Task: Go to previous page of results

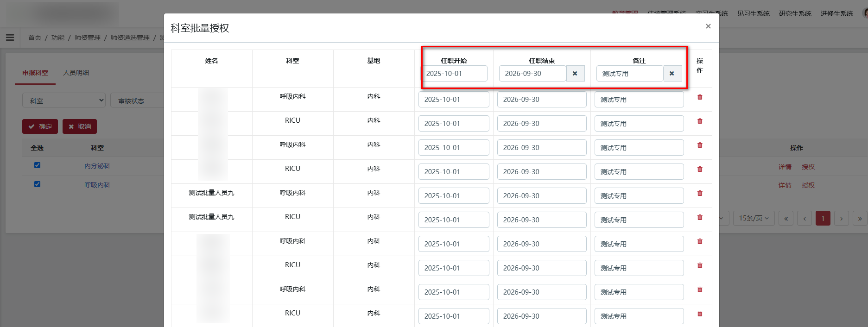Action: tap(805, 218)
